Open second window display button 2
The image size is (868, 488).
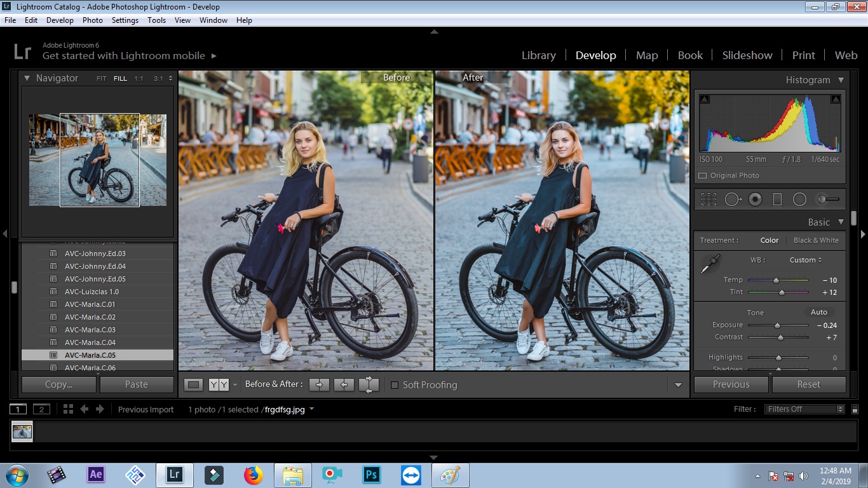(41, 409)
